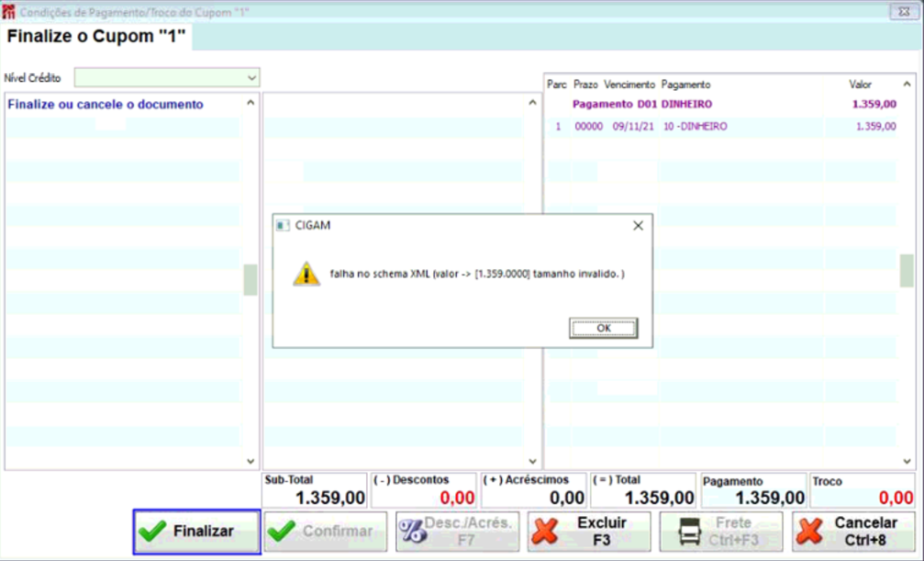Open the Nível Crédito dropdown
Screen dimensions: 924x561
[x=251, y=78]
